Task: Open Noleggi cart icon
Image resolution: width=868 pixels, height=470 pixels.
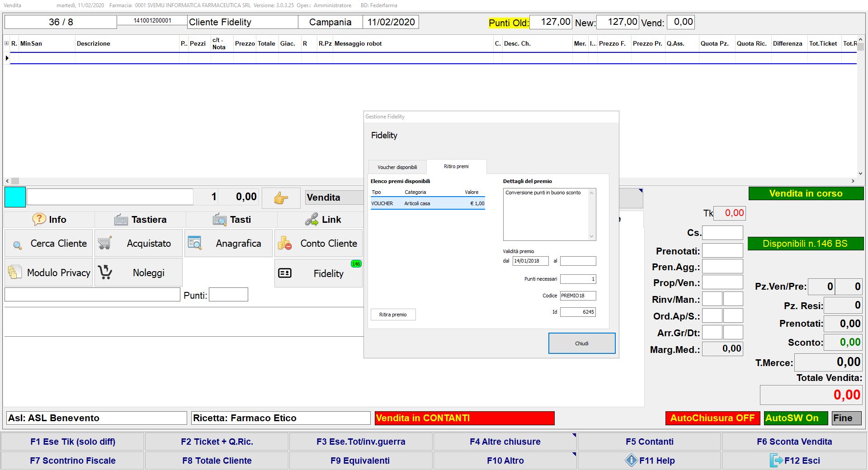Action: 105,273
